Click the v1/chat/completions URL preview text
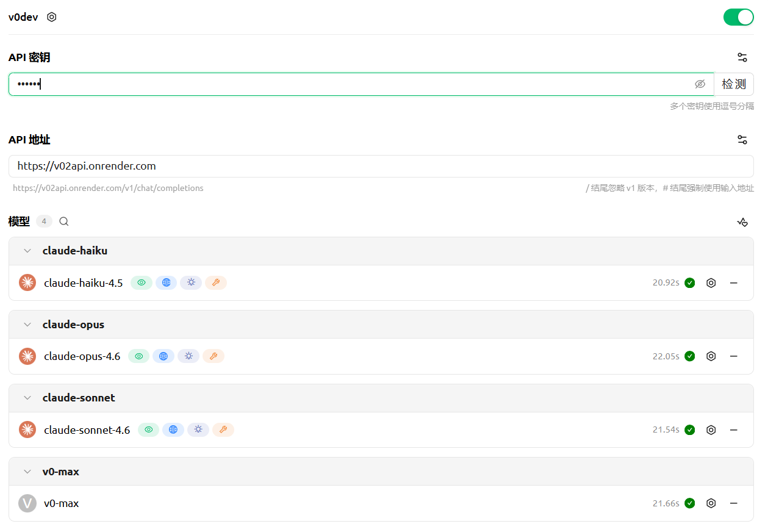This screenshot has width=768, height=532. 108,188
